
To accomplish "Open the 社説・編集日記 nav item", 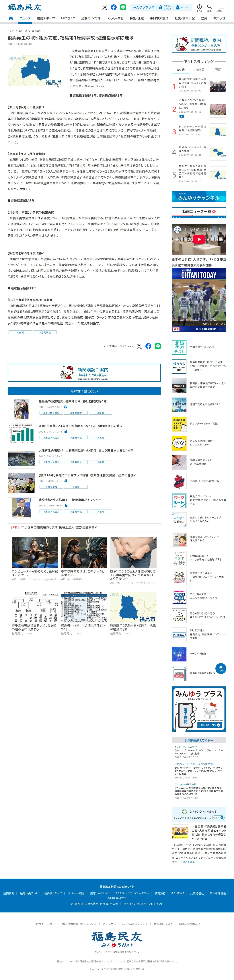I will (x=185, y=18).
